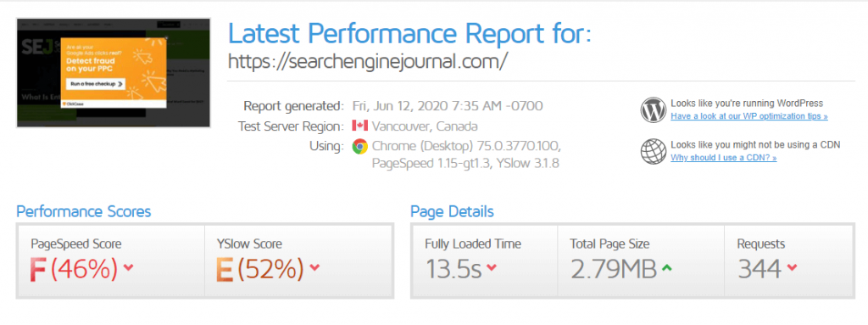Viewport: 868px width, 325px height.
Task: Click the red arrow next to 344 requests
Action: coord(791,268)
